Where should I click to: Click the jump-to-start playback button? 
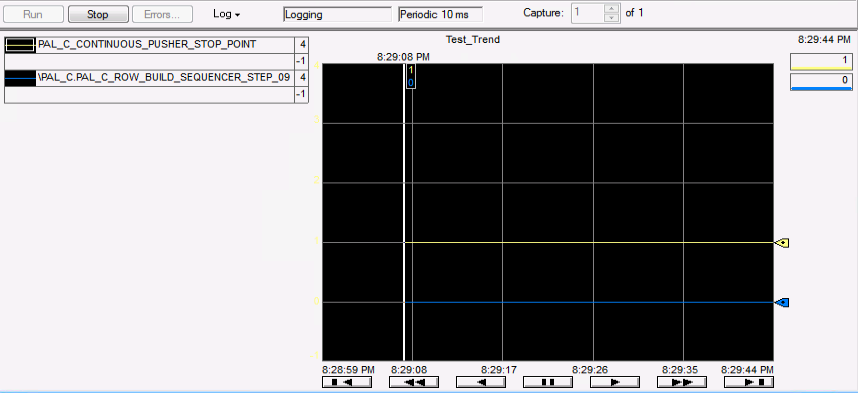point(347,382)
